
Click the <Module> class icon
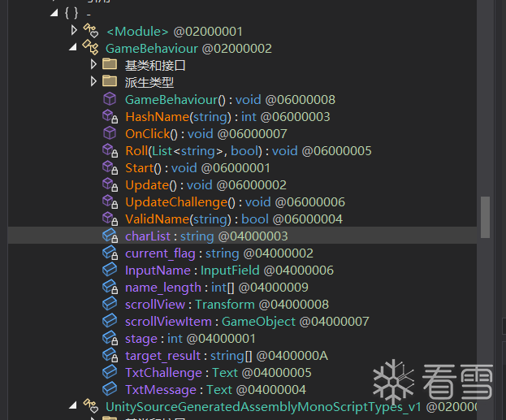91,31
